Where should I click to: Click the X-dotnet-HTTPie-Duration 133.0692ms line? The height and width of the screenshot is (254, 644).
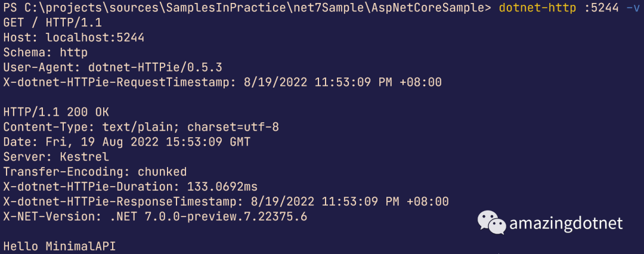130,187
